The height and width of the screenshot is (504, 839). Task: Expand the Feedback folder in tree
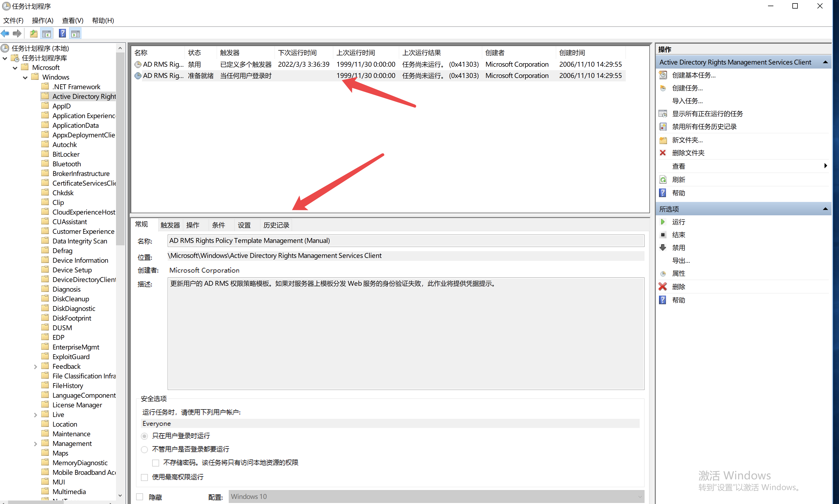tap(35, 366)
